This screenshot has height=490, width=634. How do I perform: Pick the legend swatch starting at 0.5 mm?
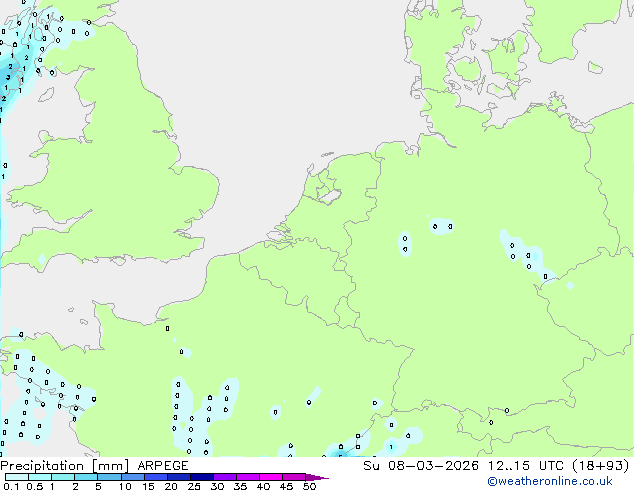click(40, 477)
